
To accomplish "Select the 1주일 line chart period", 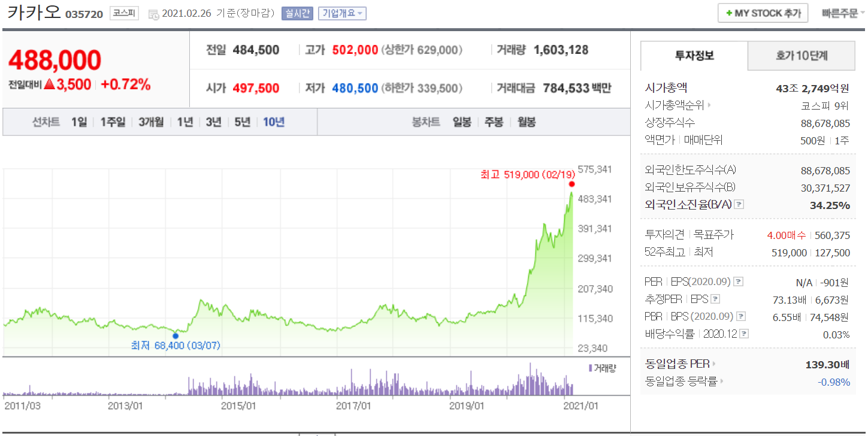I will point(113,122).
